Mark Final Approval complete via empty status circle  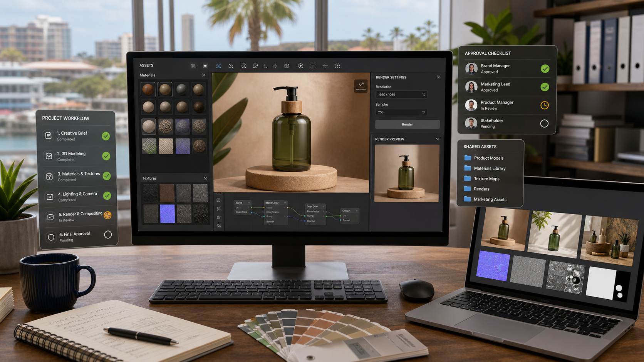coord(108,234)
